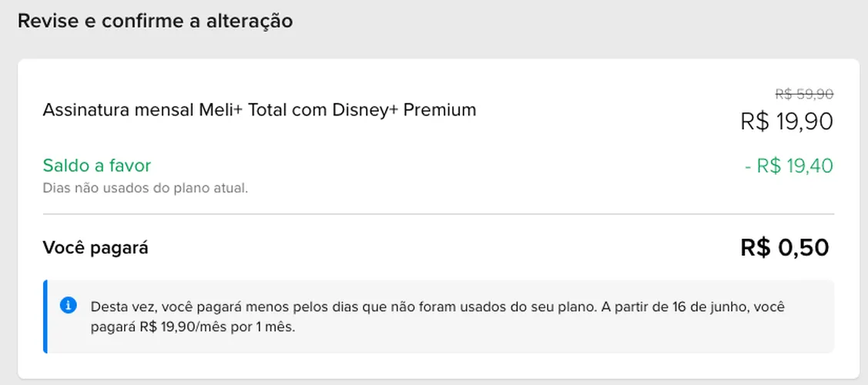Viewport: 868px width, 385px height.
Task: Click the green - R$ 19,40 credit amount
Action: click(789, 166)
